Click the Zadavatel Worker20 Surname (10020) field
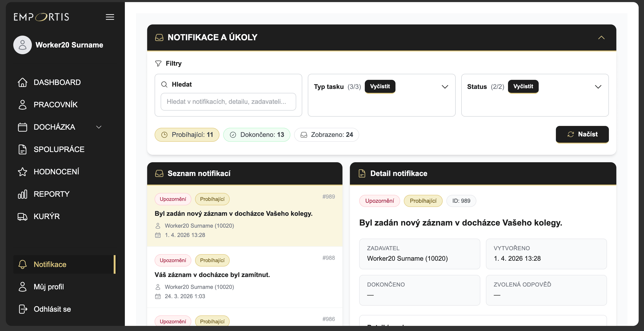This screenshot has height=331, width=644. (x=419, y=254)
